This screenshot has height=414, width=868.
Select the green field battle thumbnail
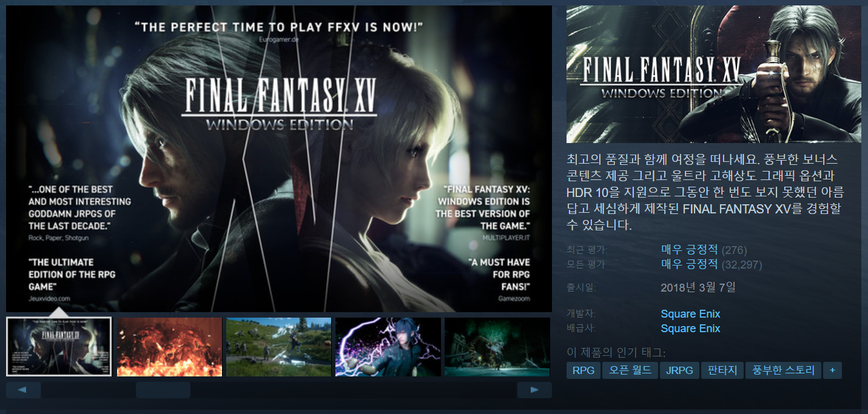coord(278,347)
